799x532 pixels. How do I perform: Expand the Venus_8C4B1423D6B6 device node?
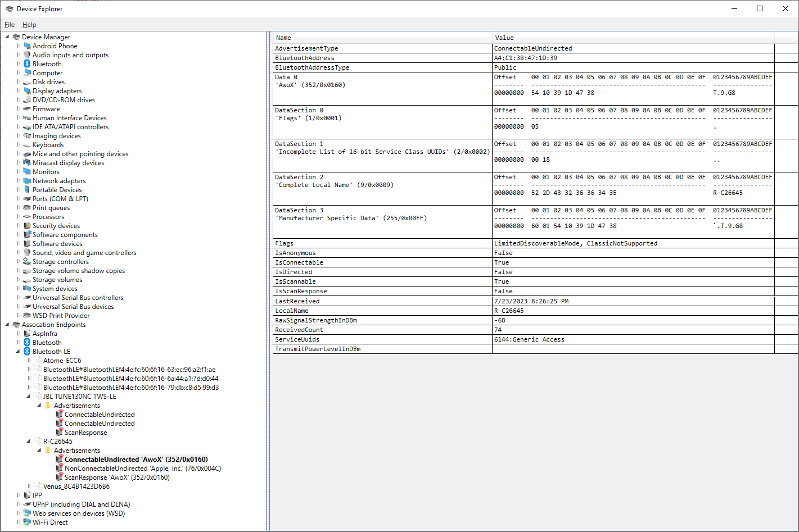coord(29,486)
